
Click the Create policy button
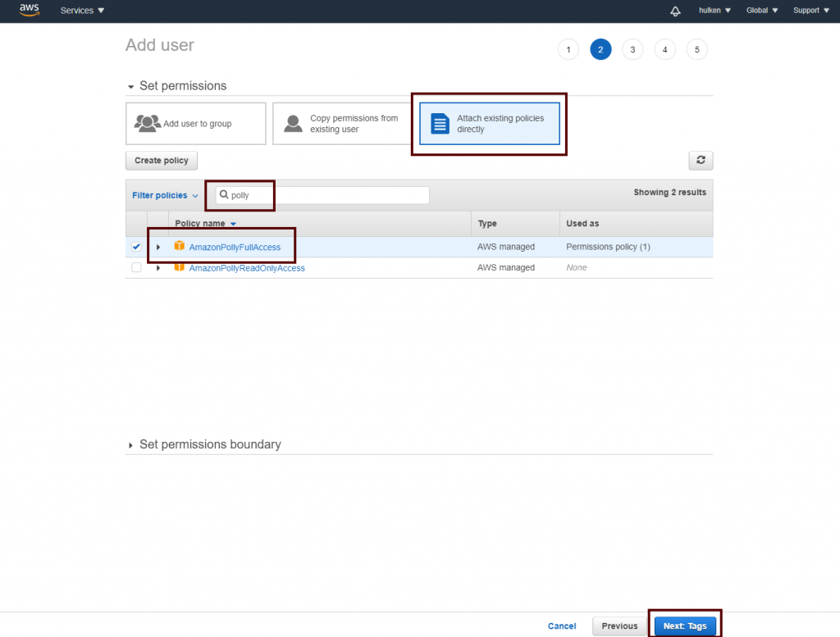coord(162,161)
